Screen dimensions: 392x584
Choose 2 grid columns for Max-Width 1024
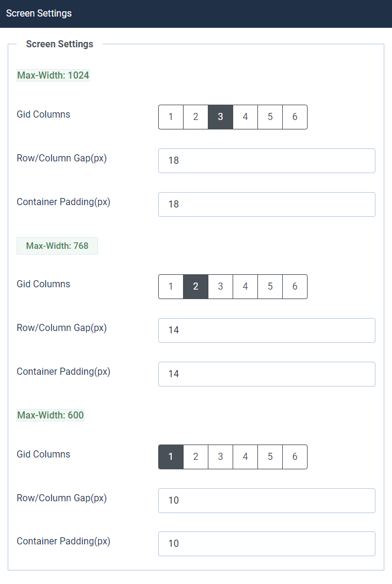[x=196, y=117]
